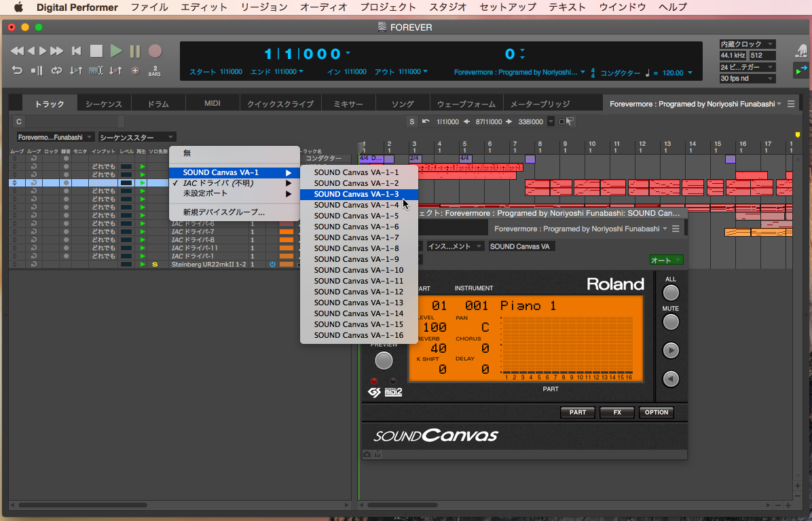Switch to the シーケンス tab
The width and height of the screenshot is (812, 521).
click(x=104, y=104)
